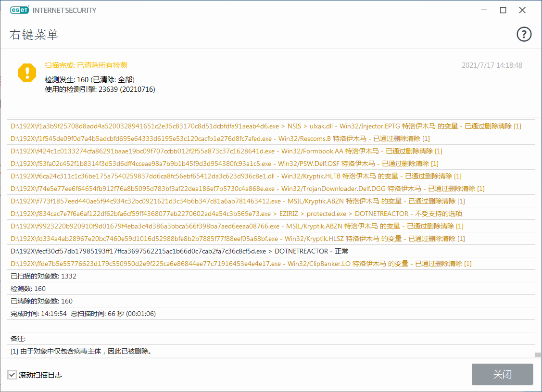Select the f773f1857 MSIL/Kryptik.ABZN row
Screen dimensions: 542x392
coord(271,201)
